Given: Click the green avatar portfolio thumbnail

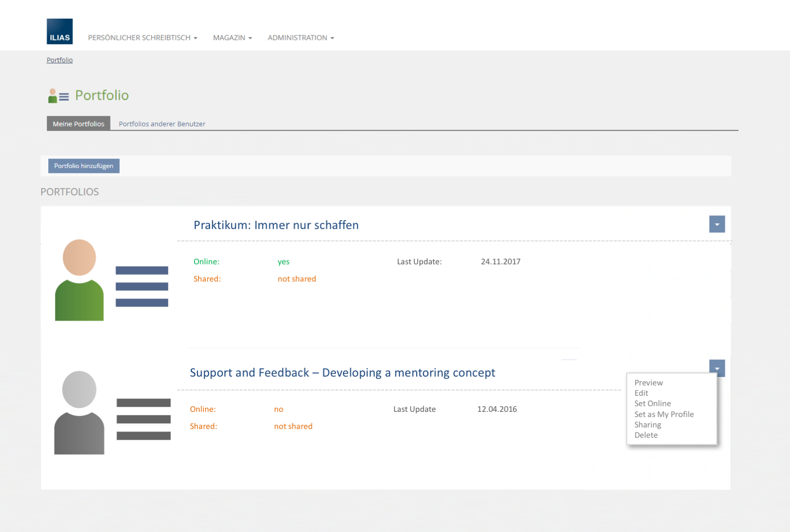Looking at the screenshot, I should pyautogui.click(x=111, y=280).
